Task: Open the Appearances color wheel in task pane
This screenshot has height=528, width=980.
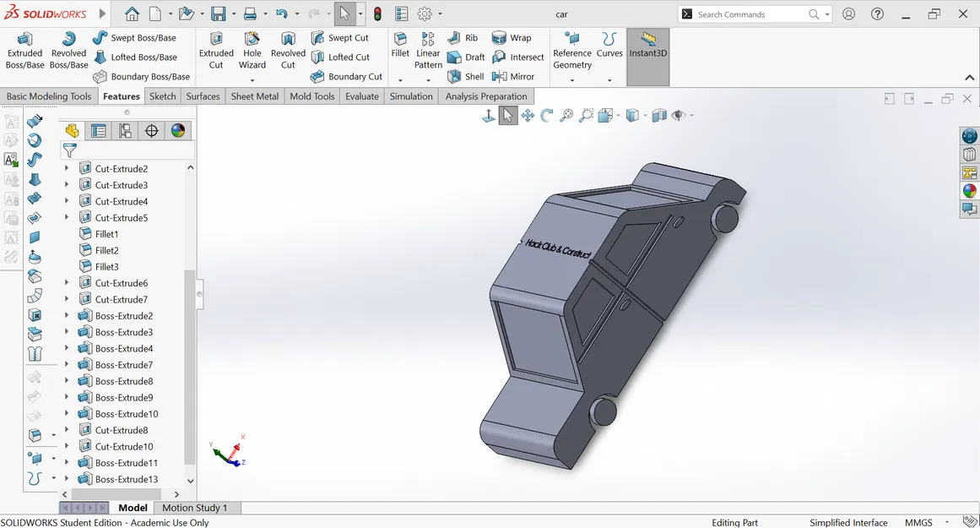Action: pos(969,191)
